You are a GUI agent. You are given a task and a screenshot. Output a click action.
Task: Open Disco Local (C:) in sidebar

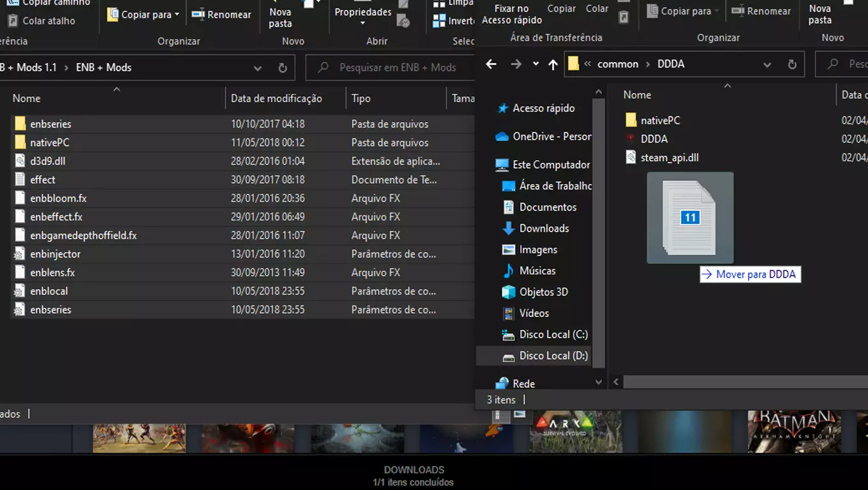pos(553,334)
